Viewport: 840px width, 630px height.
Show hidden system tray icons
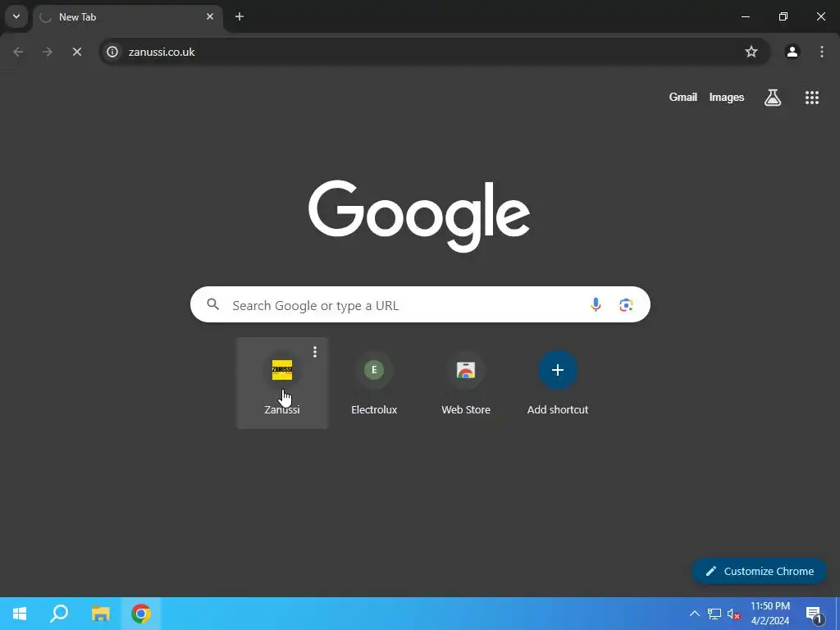coord(694,614)
